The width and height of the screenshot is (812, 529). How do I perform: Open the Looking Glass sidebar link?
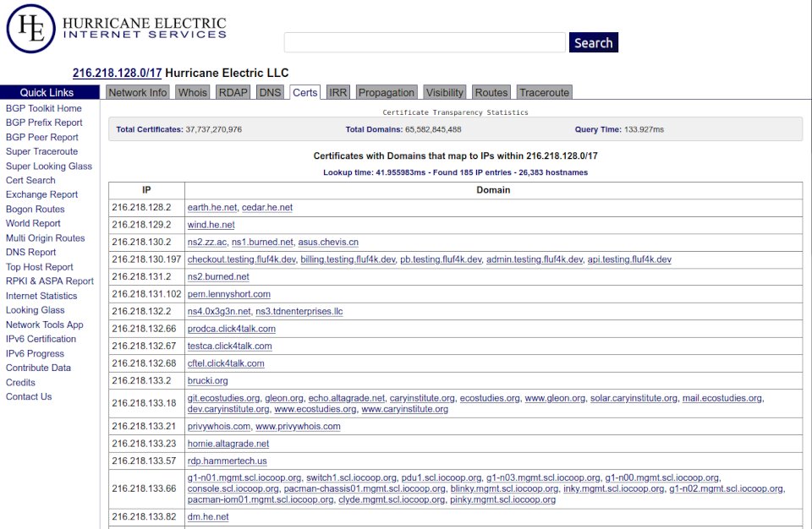point(36,310)
